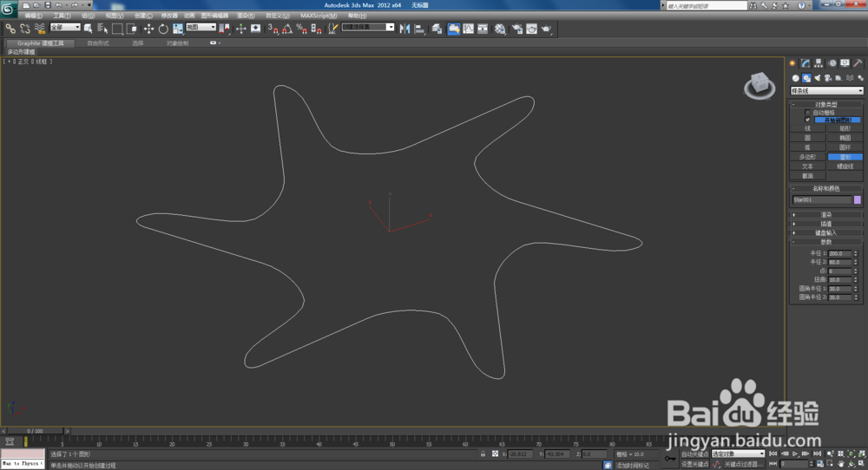Click the 文本 shape button
Image resolution: width=868 pixels, height=470 pixels.
(807, 166)
